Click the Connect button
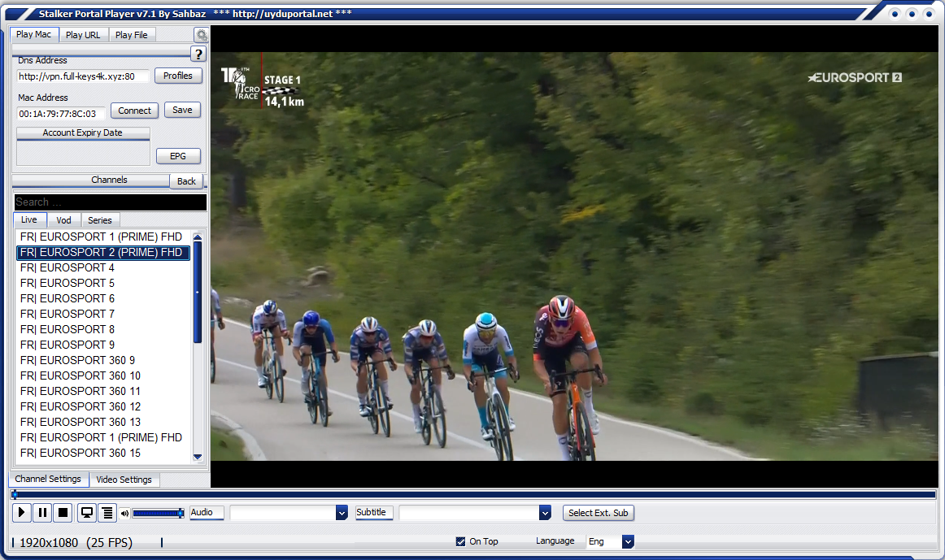 click(134, 111)
